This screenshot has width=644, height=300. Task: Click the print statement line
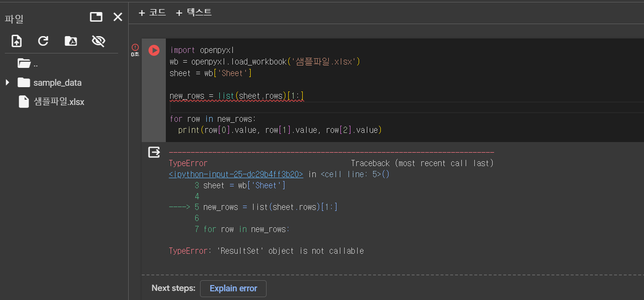280,130
